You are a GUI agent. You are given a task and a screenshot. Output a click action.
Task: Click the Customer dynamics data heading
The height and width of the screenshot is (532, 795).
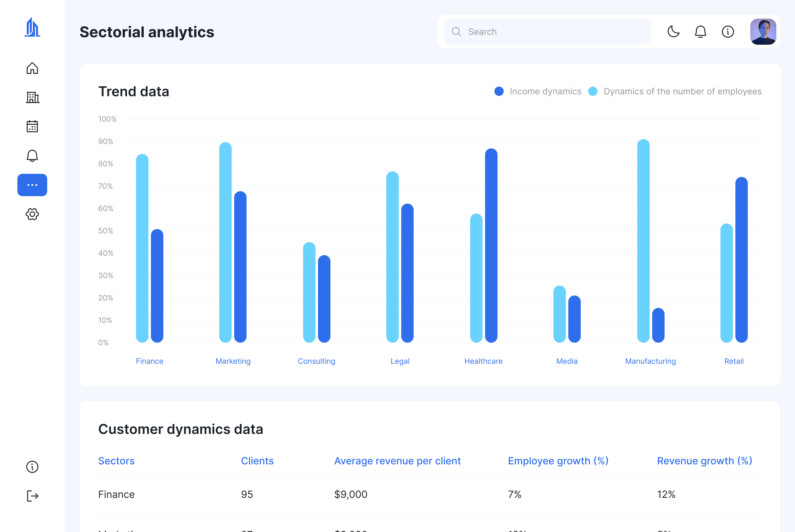click(x=181, y=429)
